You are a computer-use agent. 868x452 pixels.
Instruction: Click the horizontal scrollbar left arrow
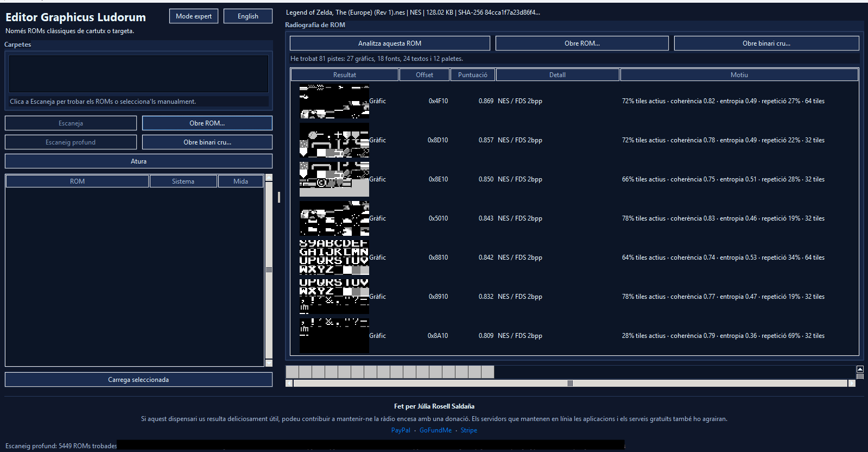click(289, 383)
